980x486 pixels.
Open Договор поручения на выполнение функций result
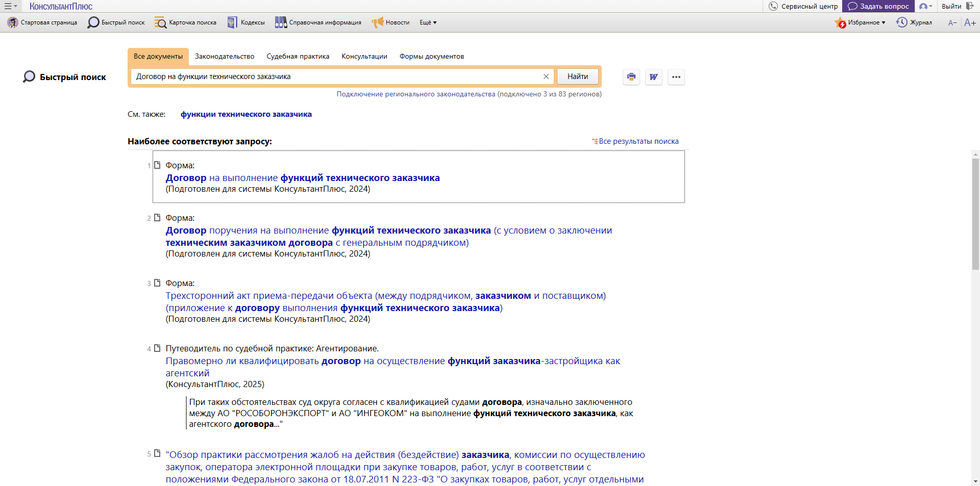pyautogui.click(x=389, y=237)
